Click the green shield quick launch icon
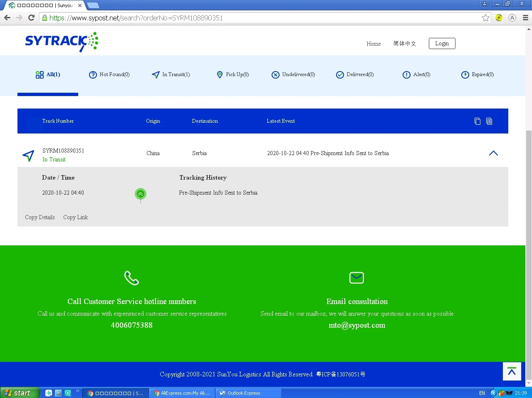 [68, 393]
